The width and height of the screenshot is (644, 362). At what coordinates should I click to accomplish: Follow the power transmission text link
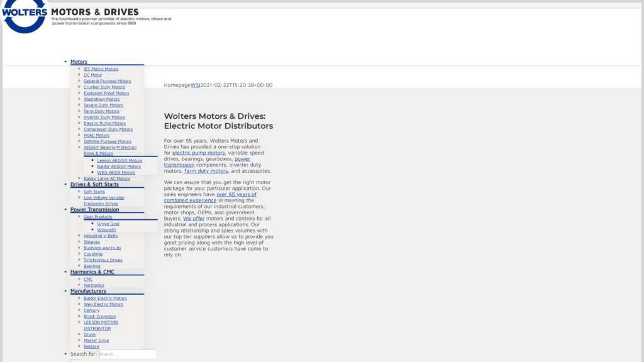coord(207,162)
